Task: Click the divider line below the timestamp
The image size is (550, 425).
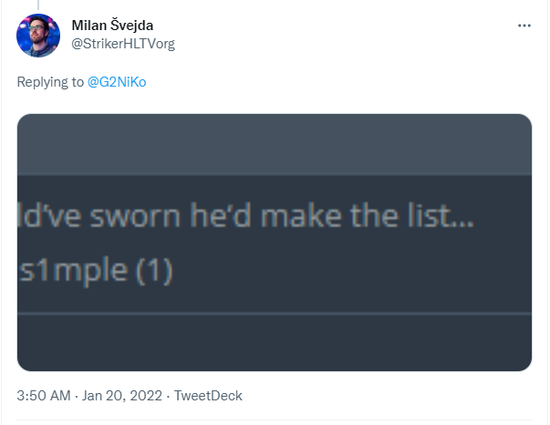Action: point(274,419)
